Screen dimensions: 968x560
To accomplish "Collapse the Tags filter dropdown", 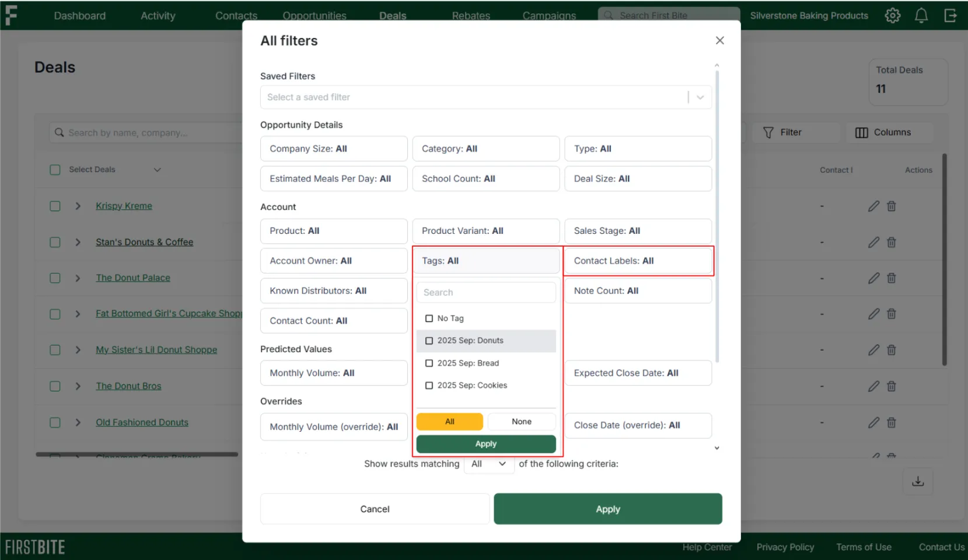I will coord(485,261).
